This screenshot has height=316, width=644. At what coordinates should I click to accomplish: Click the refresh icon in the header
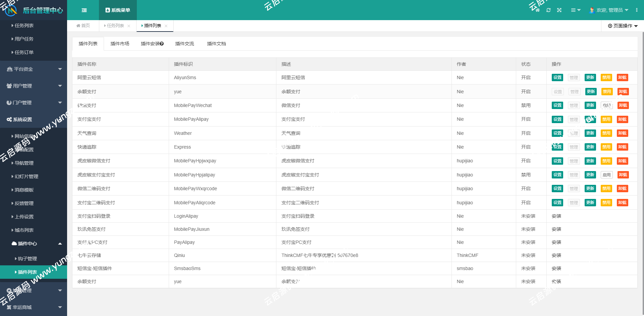tap(549, 10)
